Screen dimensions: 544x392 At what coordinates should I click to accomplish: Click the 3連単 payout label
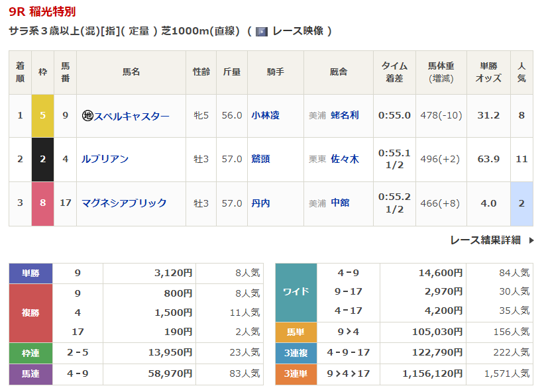[296, 374]
